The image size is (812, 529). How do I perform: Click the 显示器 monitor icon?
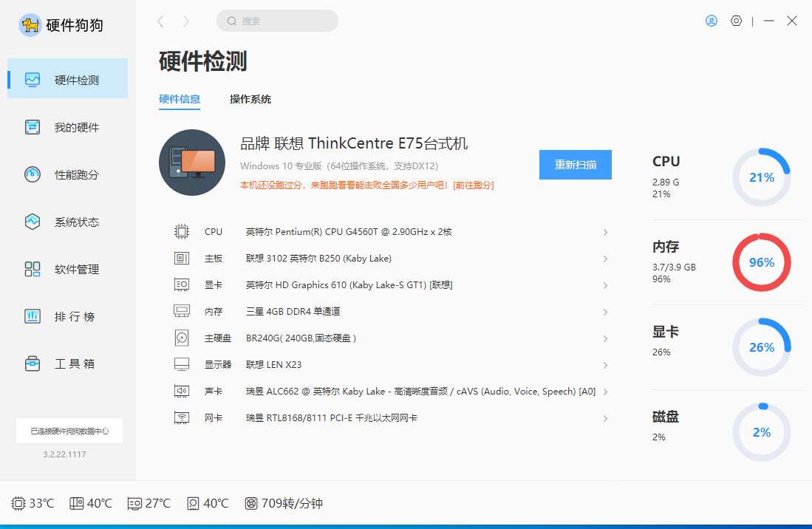click(182, 364)
